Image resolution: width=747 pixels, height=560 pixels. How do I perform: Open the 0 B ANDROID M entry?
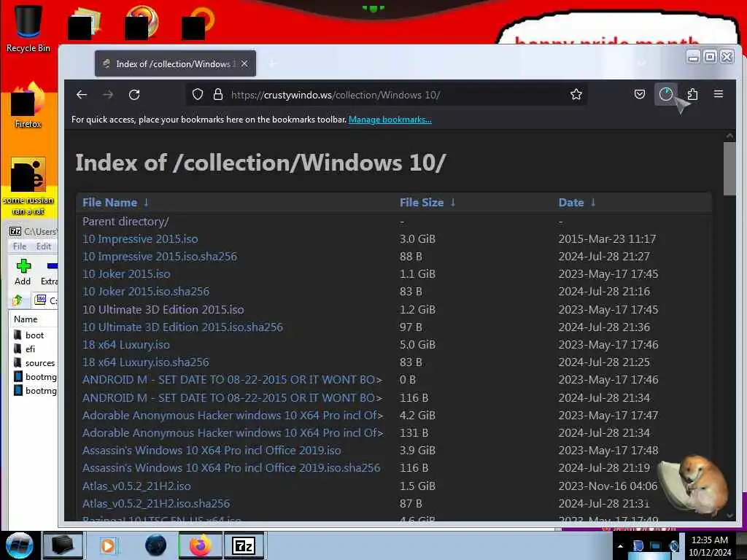(232, 380)
